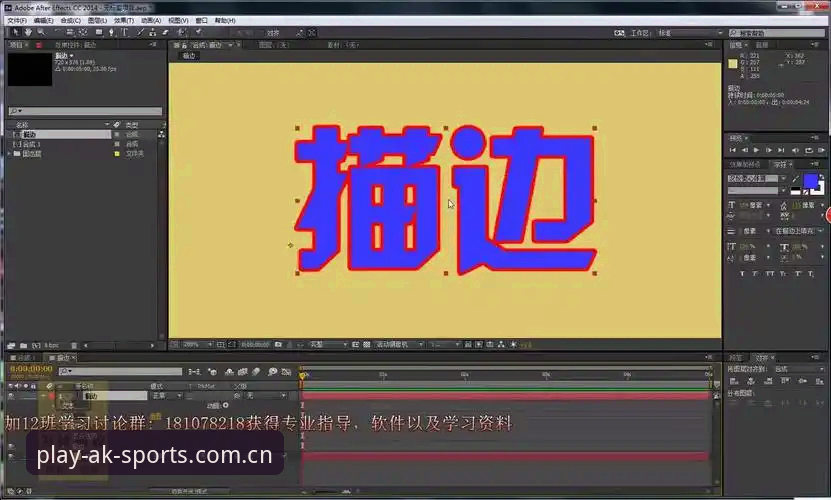Open layer parent 无 dropdown
The image size is (831, 500).
point(266,396)
